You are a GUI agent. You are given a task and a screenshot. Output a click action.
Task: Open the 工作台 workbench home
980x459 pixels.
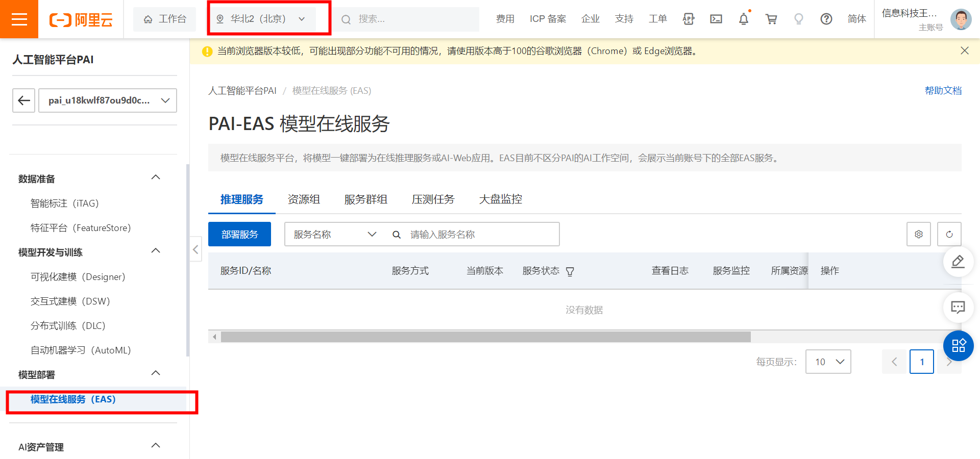164,19
